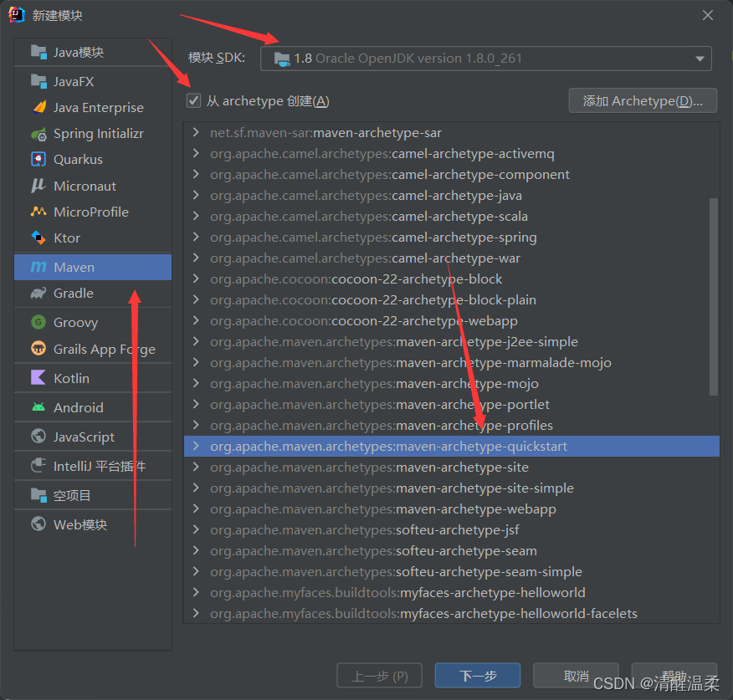Select camel-archetype-war archetype
Image resolution: width=733 pixels, height=700 pixels.
pos(451,258)
